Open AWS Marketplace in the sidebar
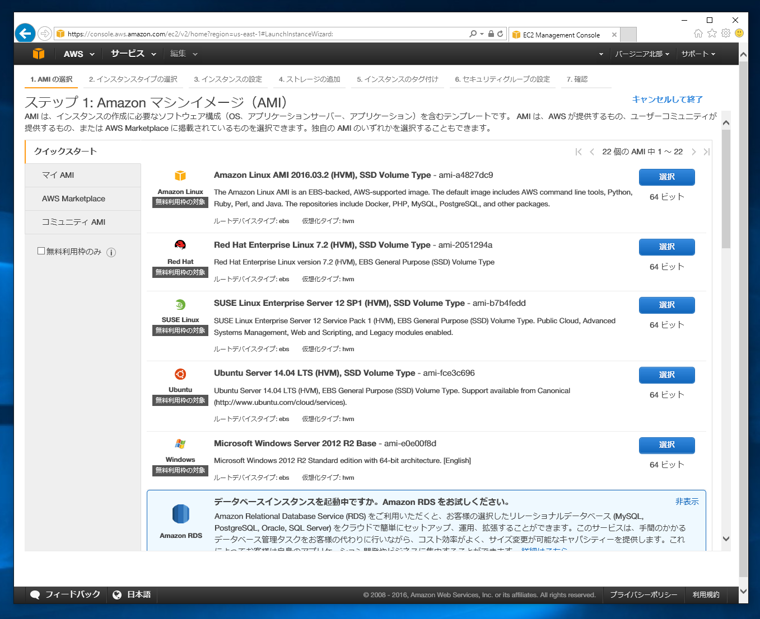The image size is (760, 619). click(x=83, y=199)
